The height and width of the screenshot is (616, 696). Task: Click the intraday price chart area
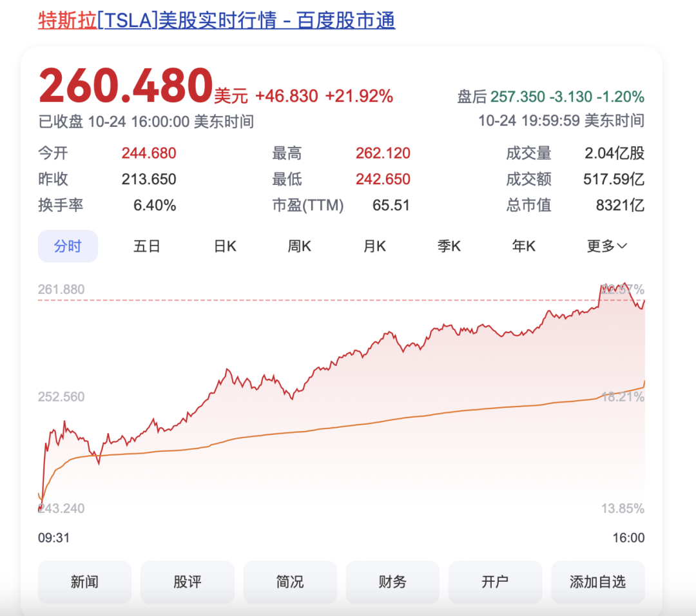click(x=342, y=399)
